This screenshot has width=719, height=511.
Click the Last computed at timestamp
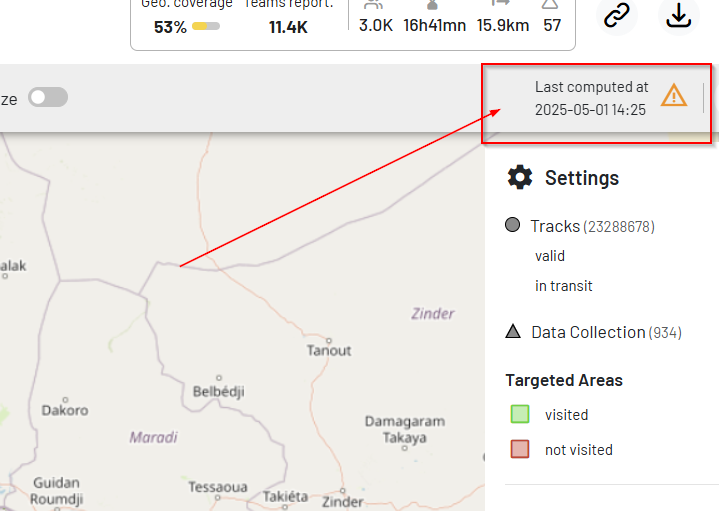[590, 98]
